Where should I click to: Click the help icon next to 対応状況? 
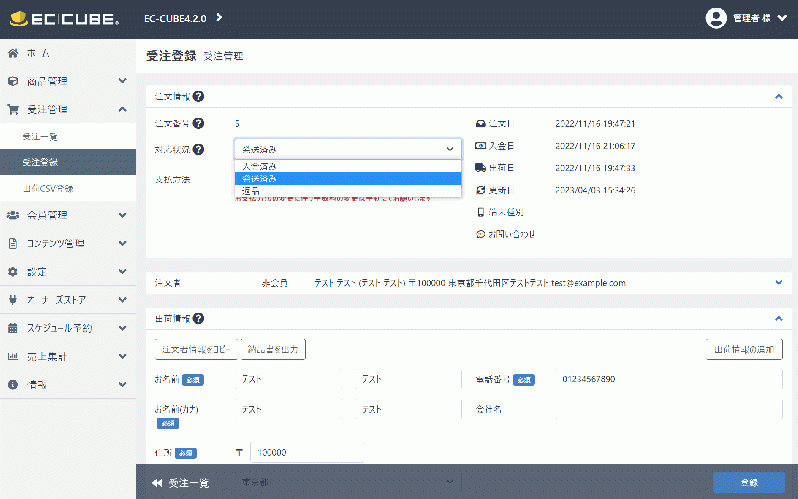click(x=198, y=149)
